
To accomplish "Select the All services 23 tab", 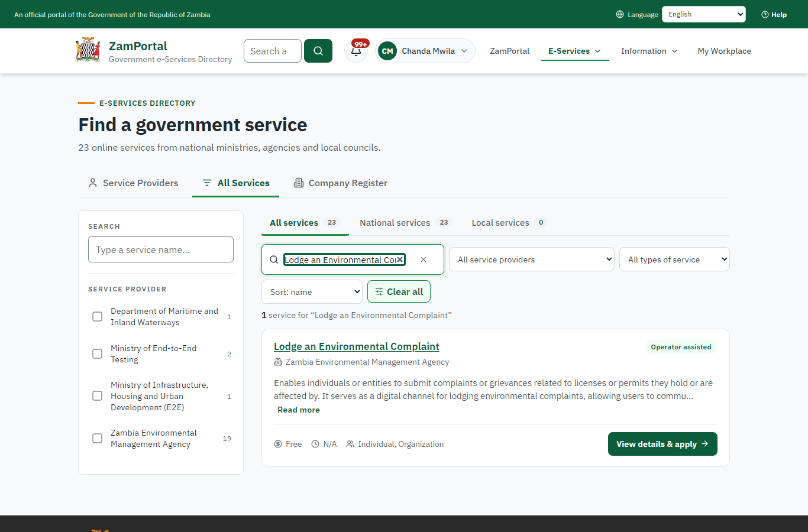I will point(305,223).
